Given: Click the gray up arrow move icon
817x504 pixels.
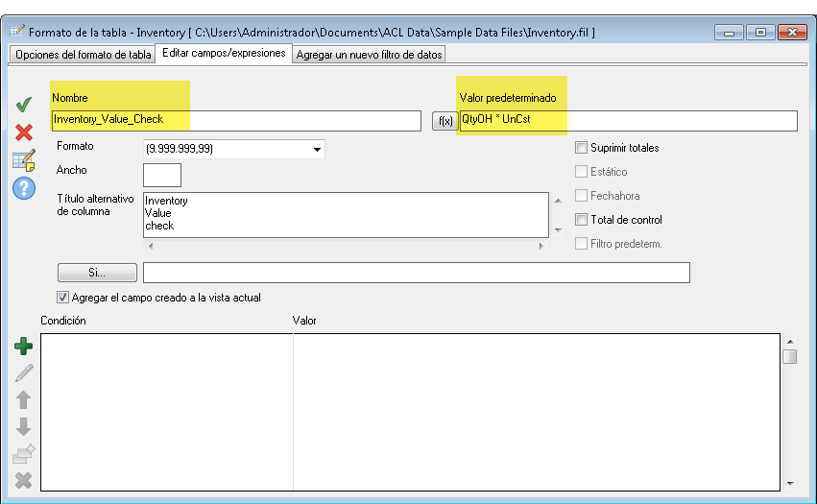Looking at the screenshot, I should pos(24,399).
